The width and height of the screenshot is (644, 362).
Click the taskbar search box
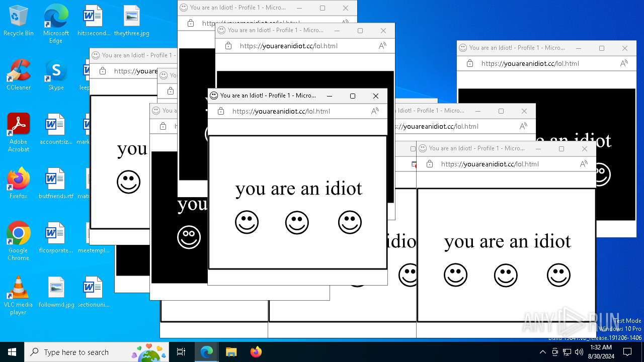(97, 352)
